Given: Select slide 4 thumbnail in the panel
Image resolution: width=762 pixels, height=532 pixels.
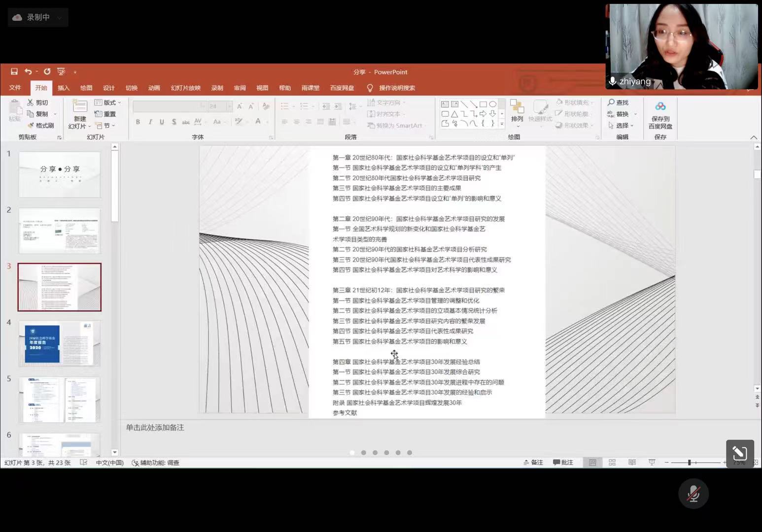Looking at the screenshot, I should [x=60, y=343].
